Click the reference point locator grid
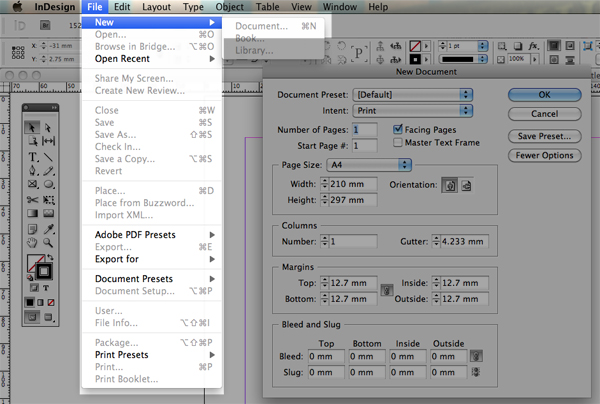Viewport: 600px width, 404px height. click(x=18, y=52)
